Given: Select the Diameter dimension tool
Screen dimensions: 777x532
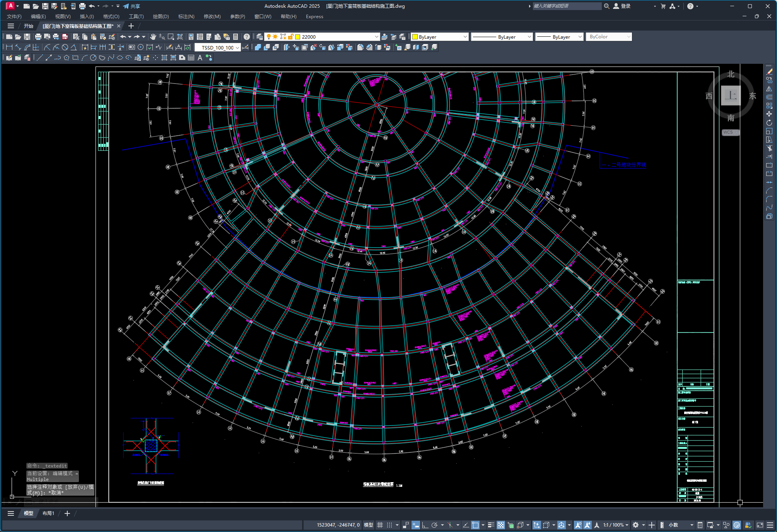Looking at the screenshot, I should [x=65, y=48].
